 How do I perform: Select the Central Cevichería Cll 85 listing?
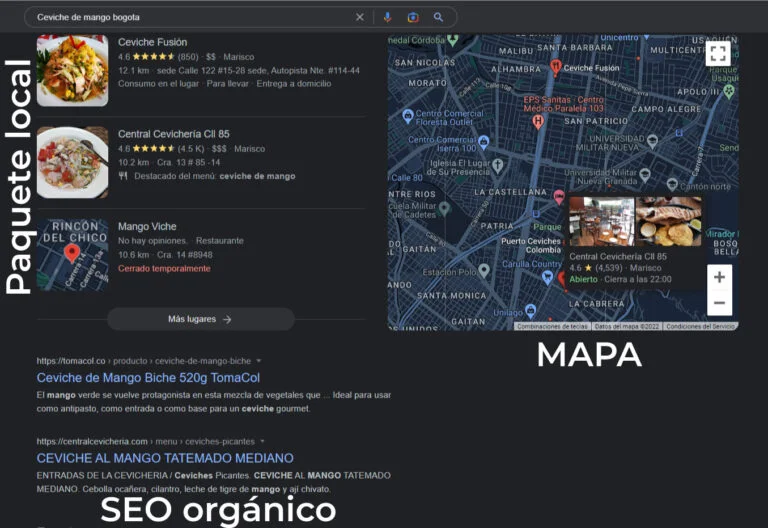tap(173, 134)
